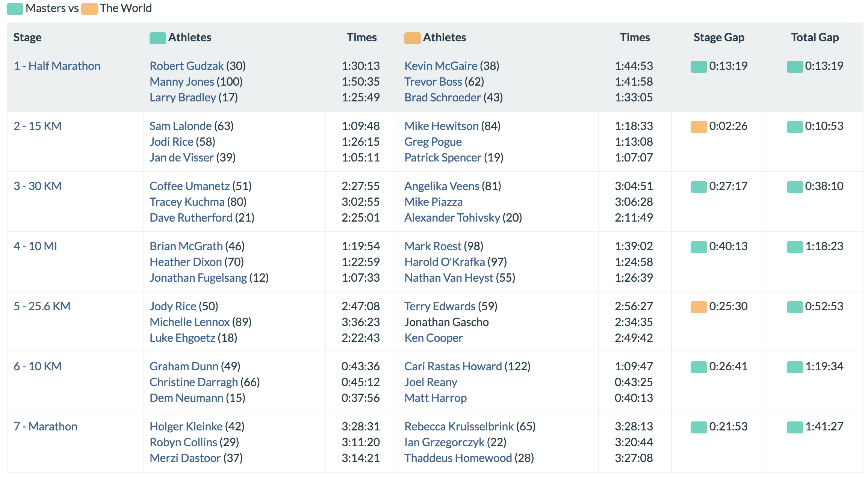
Task: Click on Jonathan Fugelsang's name
Action: click(x=198, y=278)
